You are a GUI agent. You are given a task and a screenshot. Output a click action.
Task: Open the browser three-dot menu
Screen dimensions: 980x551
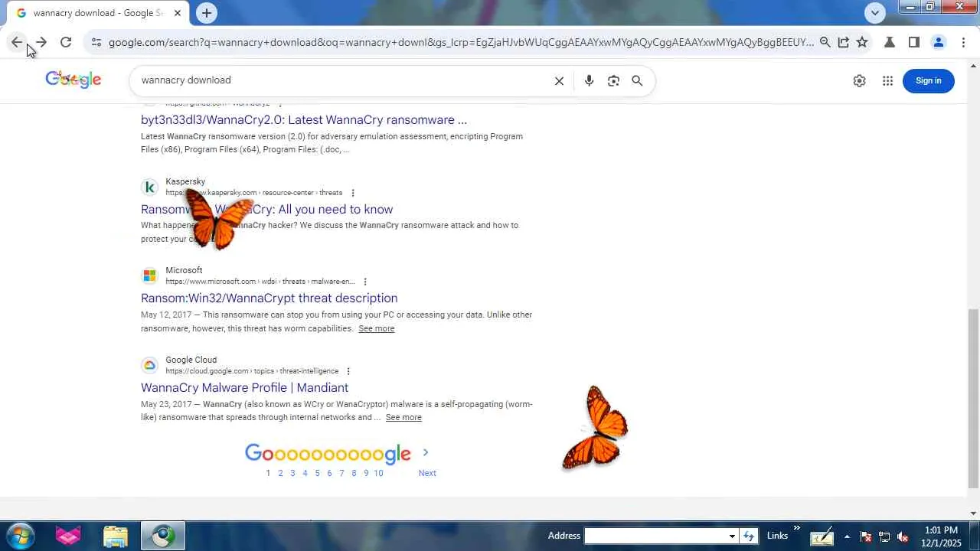tap(963, 43)
